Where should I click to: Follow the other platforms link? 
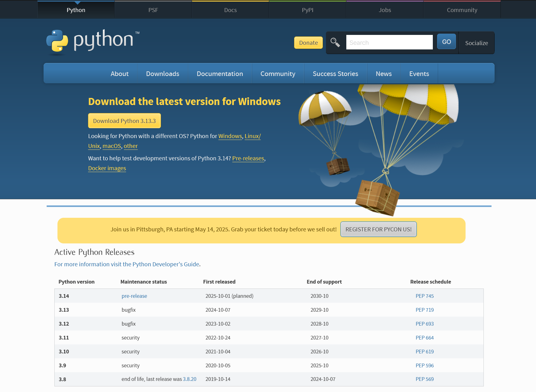131,146
